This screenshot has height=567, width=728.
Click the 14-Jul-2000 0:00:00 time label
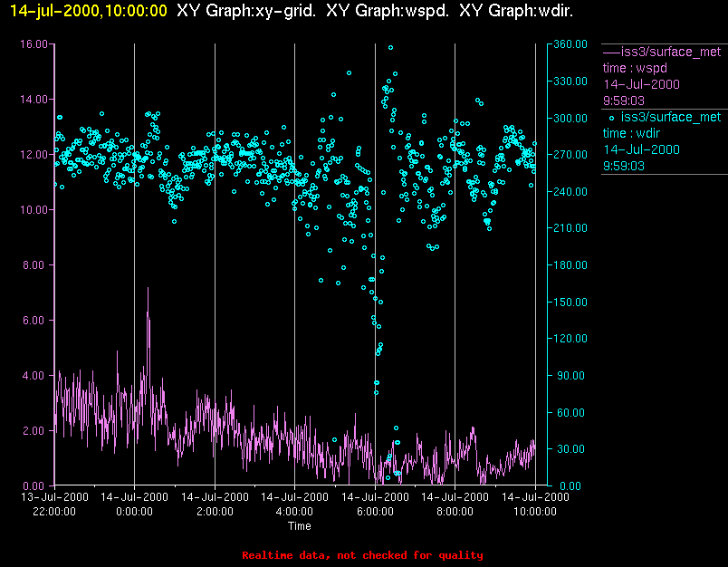coord(134,505)
